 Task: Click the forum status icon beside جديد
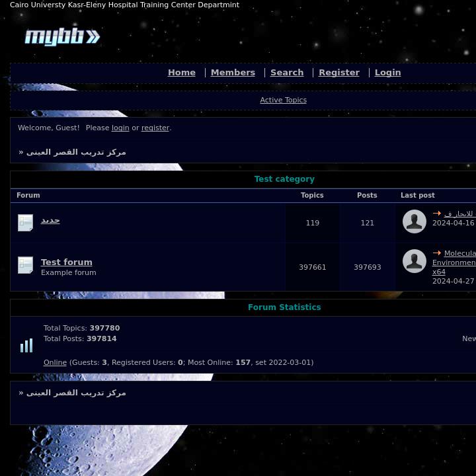point(26,223)
